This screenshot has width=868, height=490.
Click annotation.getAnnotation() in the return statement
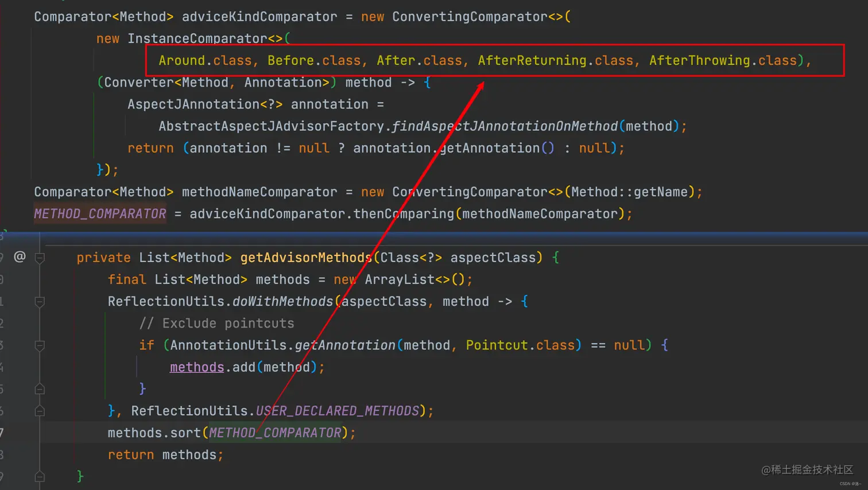(454, 148)
